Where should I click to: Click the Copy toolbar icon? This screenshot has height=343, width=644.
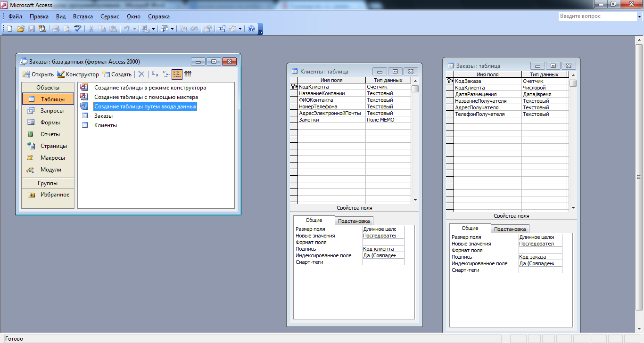point(102,29)
